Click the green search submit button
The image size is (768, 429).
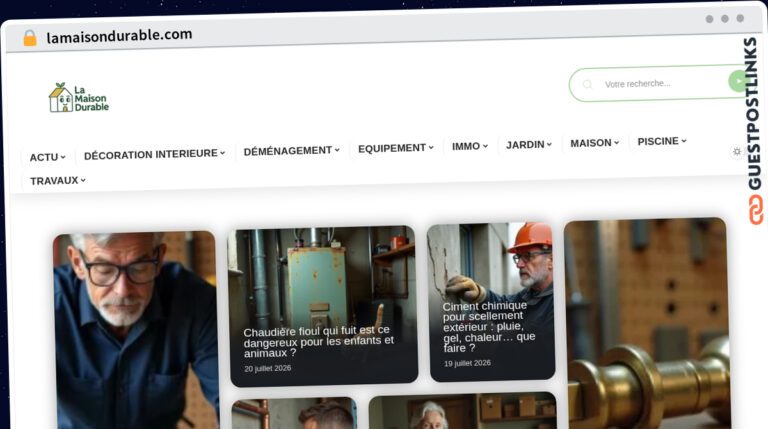(x=739, y=81)
